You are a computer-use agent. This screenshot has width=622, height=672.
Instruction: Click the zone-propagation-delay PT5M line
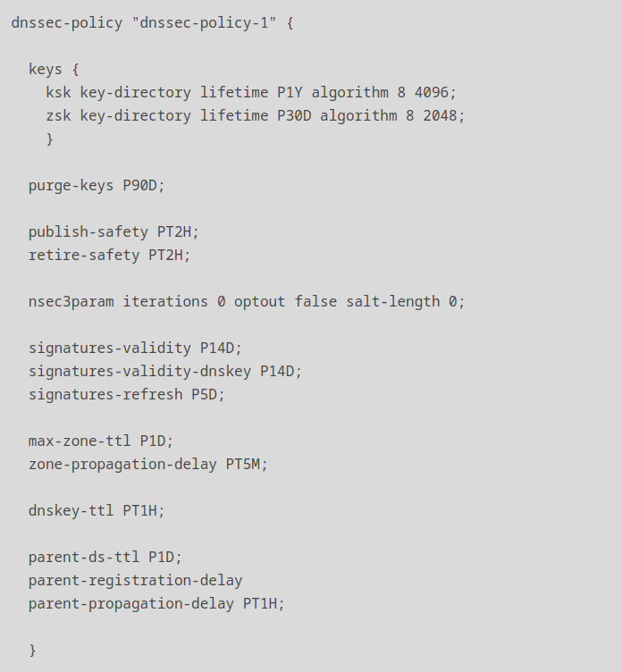[147, 464]
